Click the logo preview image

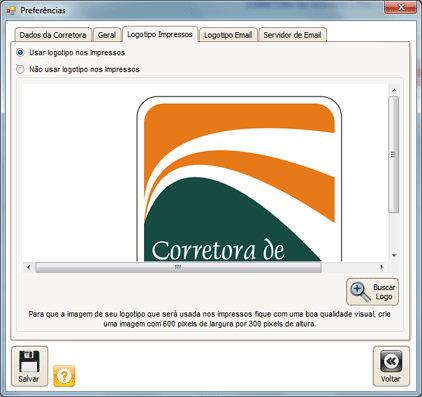pos(239,179)
